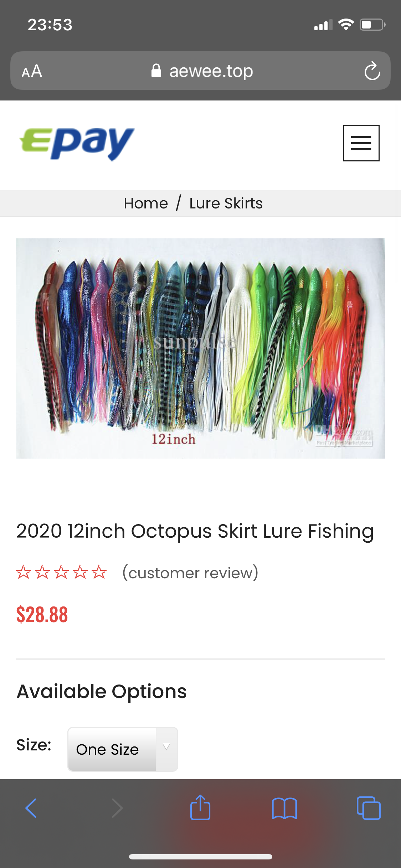Open Safari bookmarks book icon

pyautogui.click(x=284, y=808)
